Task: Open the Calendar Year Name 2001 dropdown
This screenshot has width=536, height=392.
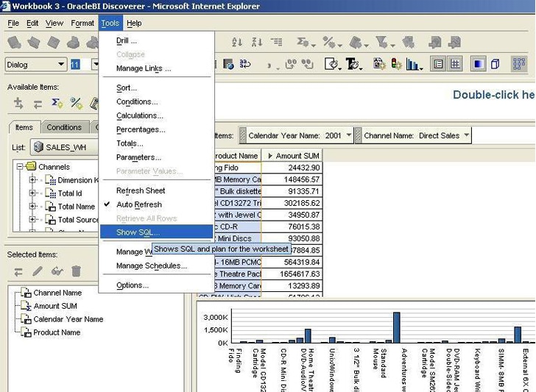Action: (348, 135)
